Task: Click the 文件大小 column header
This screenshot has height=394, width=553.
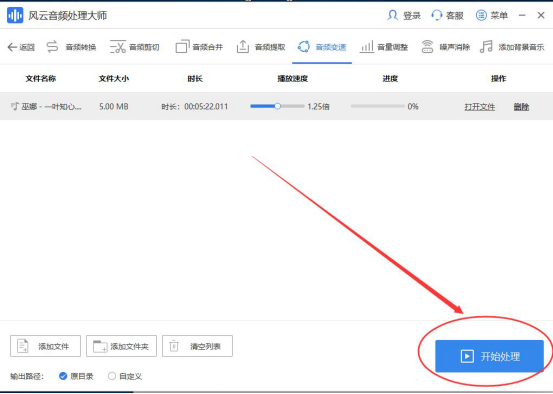Action: (114, 79)
